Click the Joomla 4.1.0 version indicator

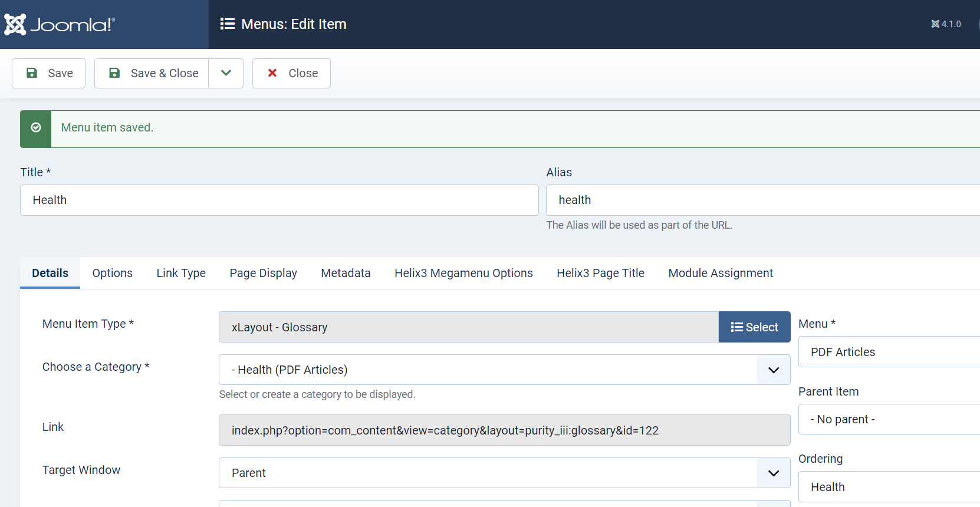coord(946,24)
